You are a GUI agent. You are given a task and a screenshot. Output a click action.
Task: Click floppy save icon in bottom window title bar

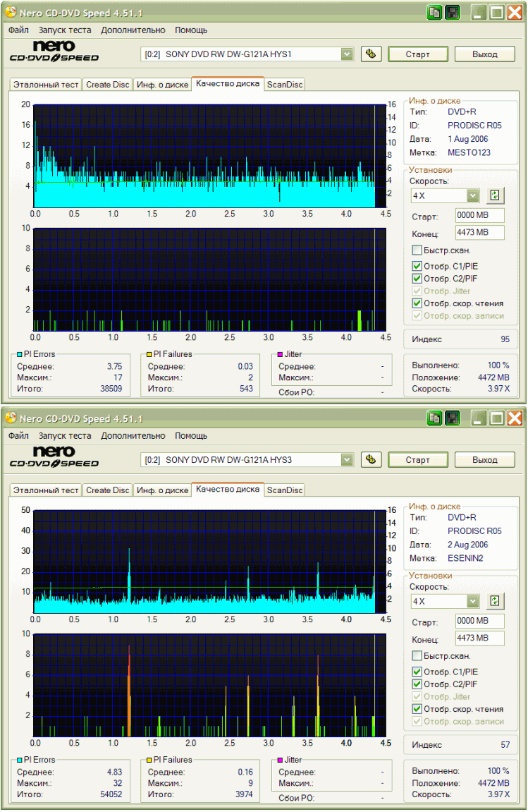tap(452, 418)
